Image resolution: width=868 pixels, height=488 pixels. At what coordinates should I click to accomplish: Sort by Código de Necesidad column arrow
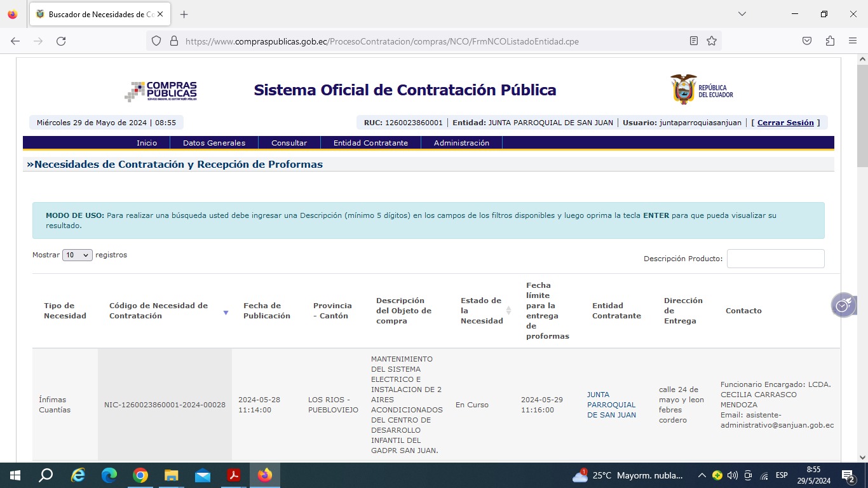click(226, 313)
